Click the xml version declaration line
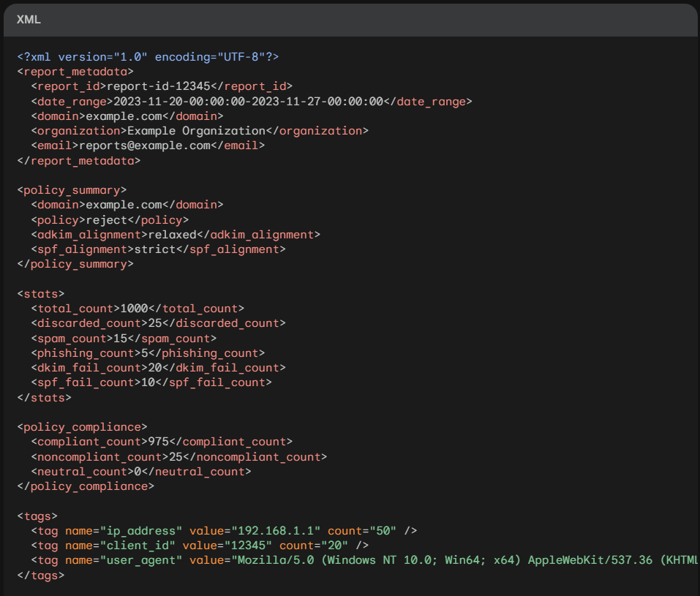This screenshot has width=700, height=596. point(148,57)
